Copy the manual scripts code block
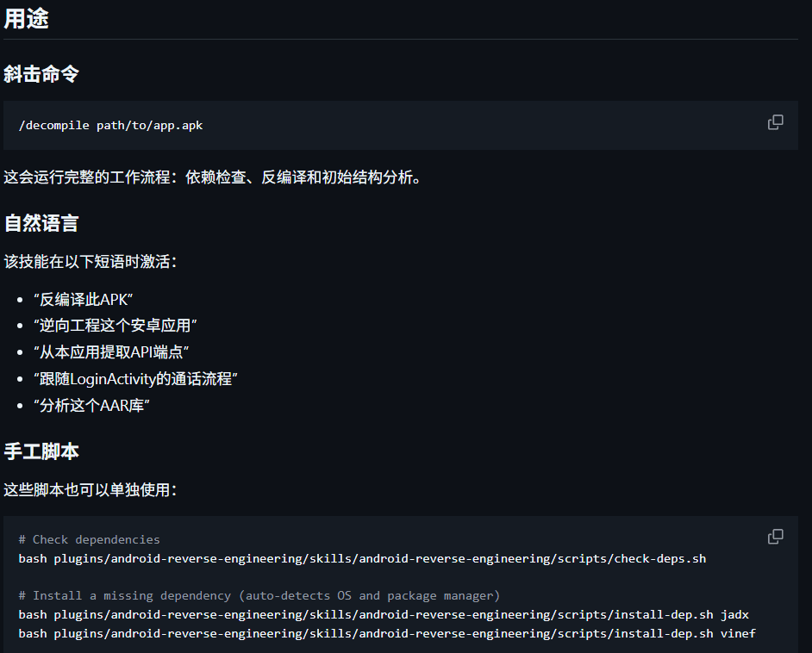812x653 pixels. click(775, 537)
